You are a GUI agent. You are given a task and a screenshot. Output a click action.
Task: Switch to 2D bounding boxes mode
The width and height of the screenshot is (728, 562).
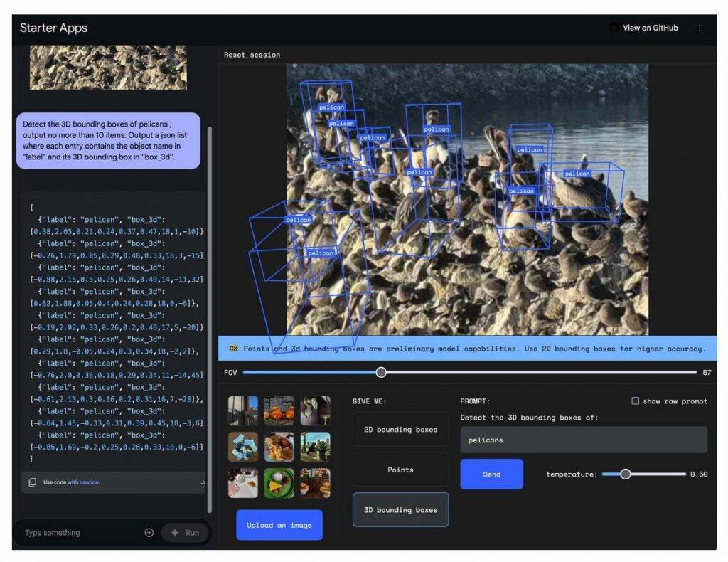coord(400,429)
